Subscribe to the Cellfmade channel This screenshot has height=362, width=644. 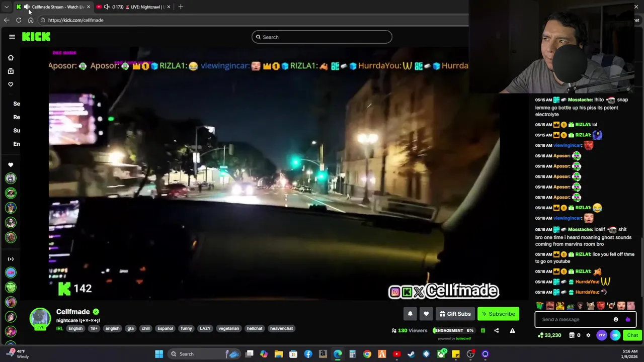pos(498,314)
